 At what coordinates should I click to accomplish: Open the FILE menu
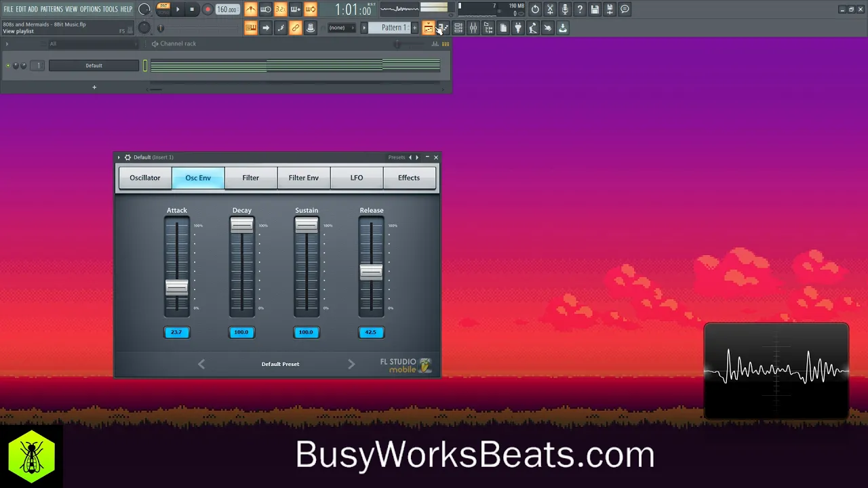coord(8,9)
